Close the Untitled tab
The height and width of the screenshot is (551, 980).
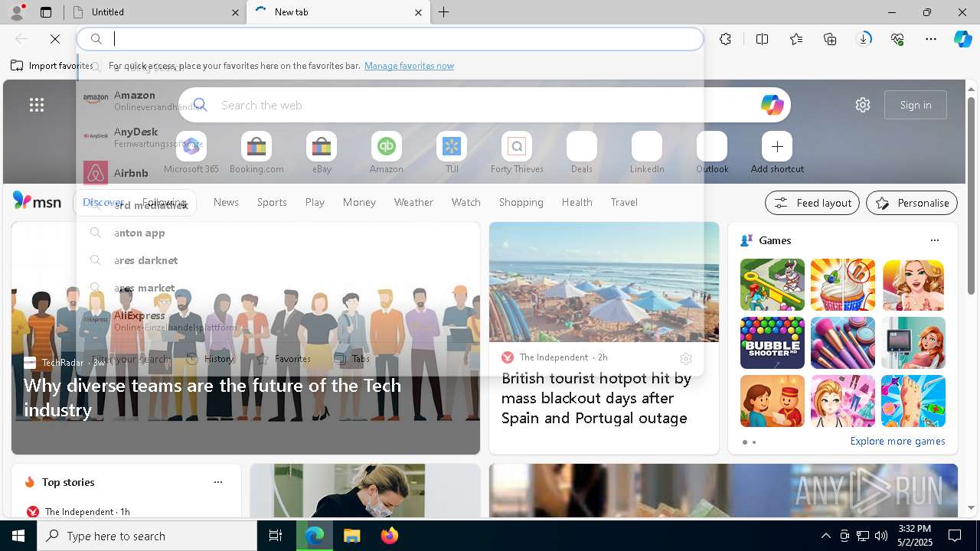(x=236, y=12)
